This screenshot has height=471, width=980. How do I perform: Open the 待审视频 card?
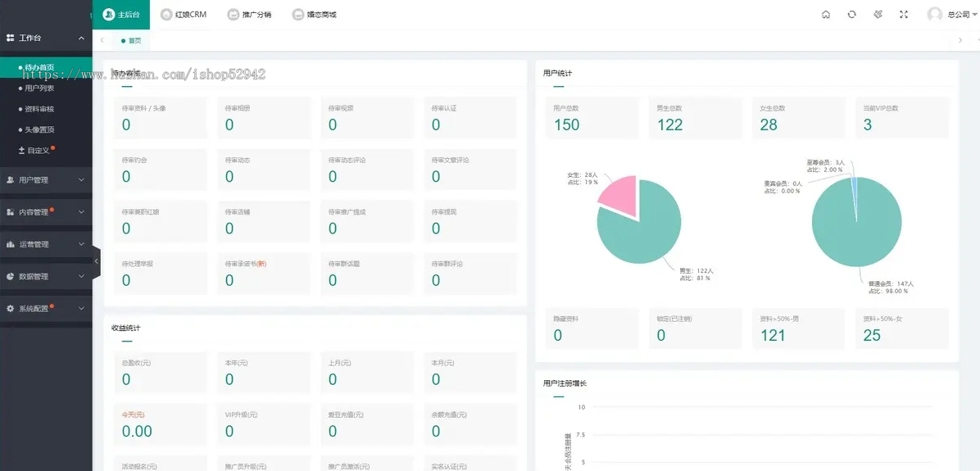[x=366, y=117]
